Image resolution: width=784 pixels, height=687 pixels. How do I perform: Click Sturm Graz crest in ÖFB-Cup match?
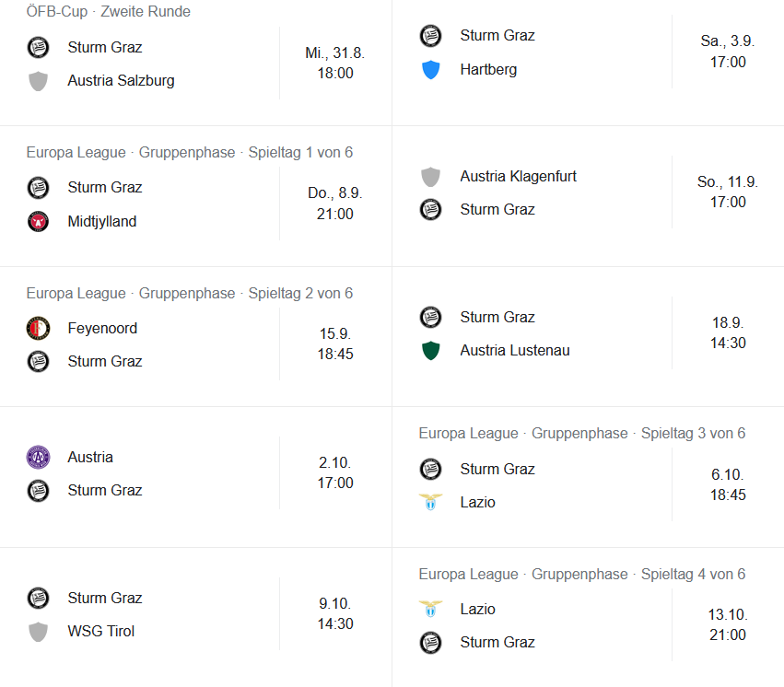(38, 48)
